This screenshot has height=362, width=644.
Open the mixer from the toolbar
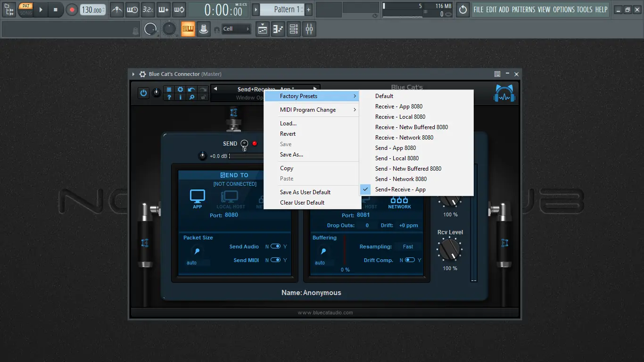click(x=309, y=29)
